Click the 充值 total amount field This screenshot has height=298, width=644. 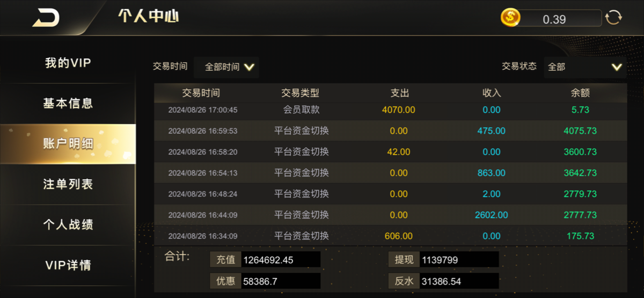click(x=281, y=260)
